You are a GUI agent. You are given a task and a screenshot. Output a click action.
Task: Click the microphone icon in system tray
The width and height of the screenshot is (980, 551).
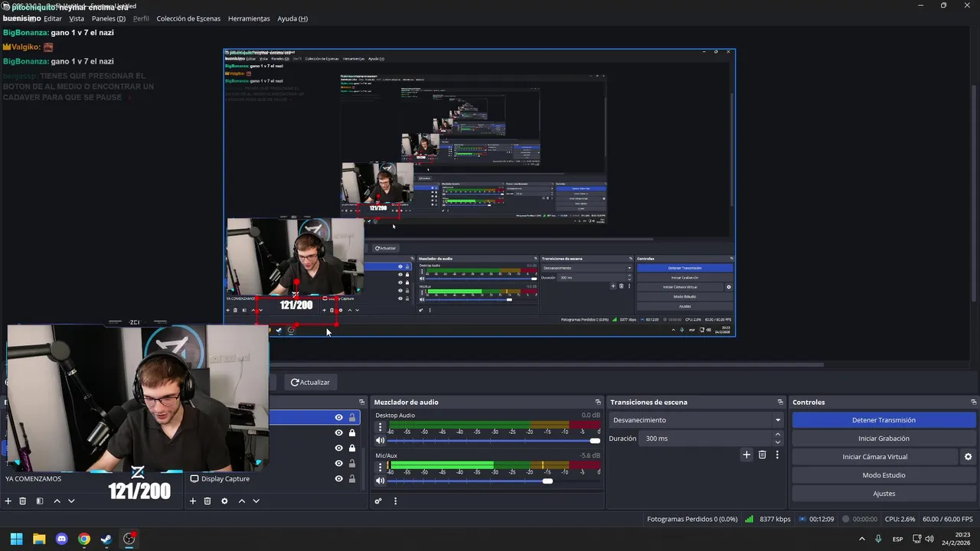[x=878, y=539]
